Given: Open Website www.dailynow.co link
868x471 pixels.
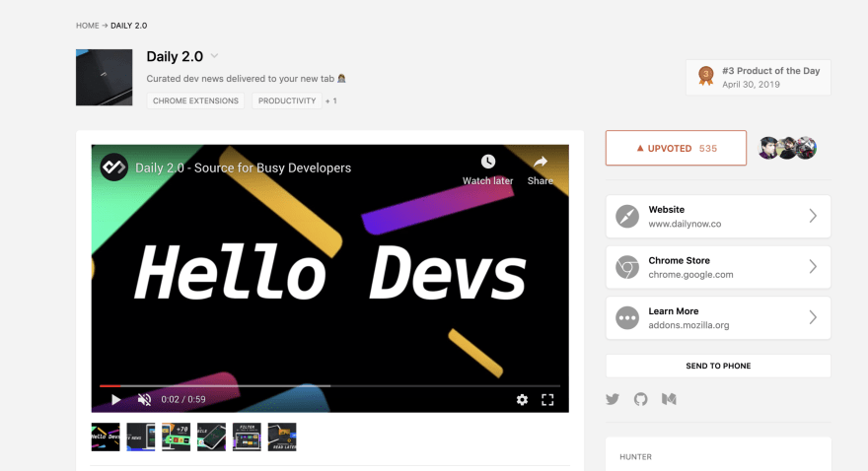Looking at the screenshot, I should [x=718, y=216].
